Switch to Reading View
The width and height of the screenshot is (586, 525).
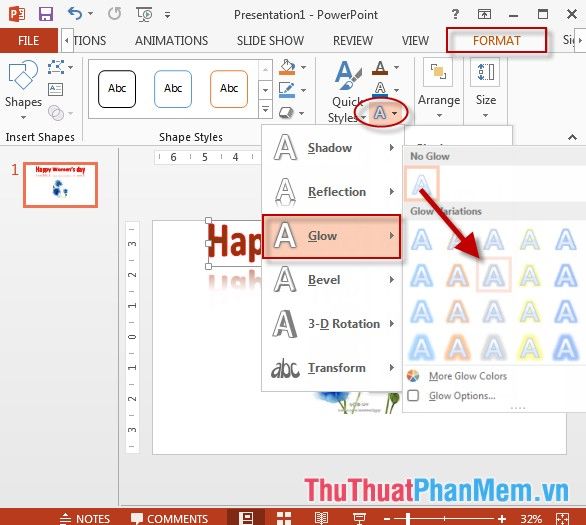[321, 518]
